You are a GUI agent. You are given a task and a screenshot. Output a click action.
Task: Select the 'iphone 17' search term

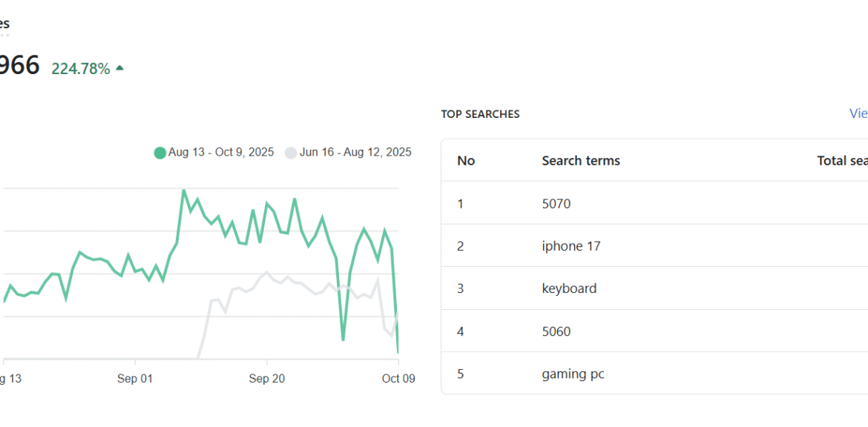point(571,246)
